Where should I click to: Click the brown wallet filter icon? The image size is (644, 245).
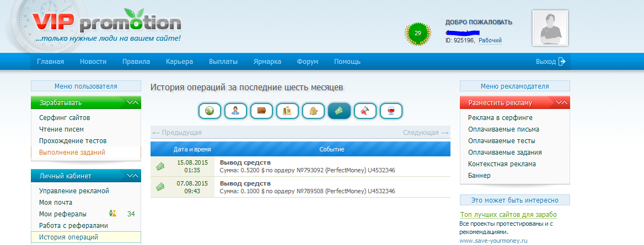261,111
